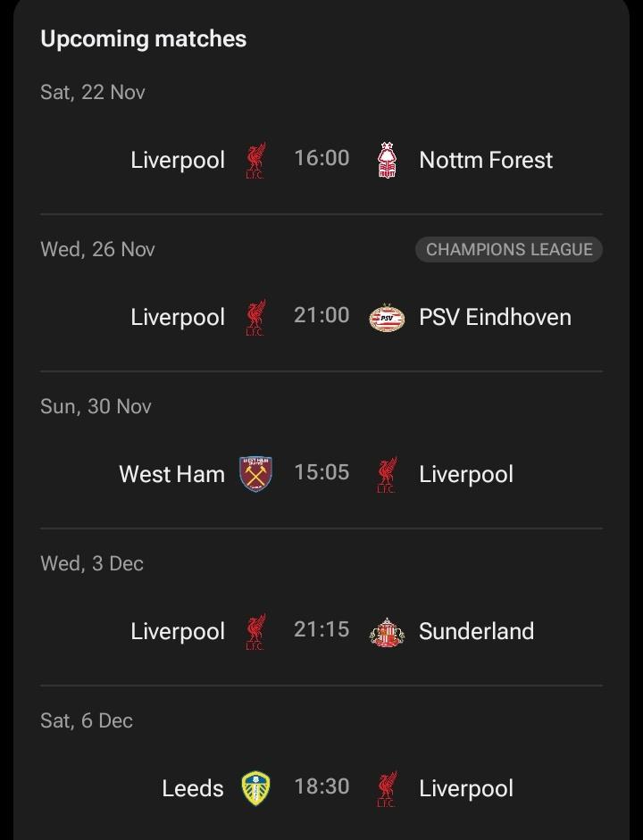Click the Leeds team name

tap(193, 788)
